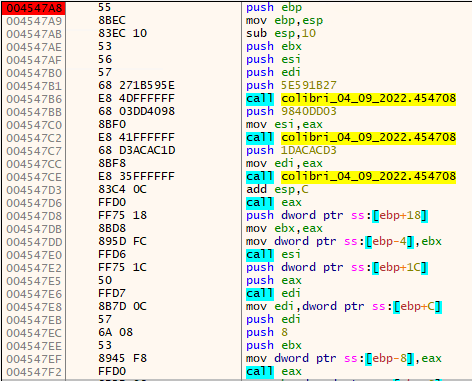Click address 004547EC
Image resolution: width=472 pixels, height=381 pixels.
[x=34, y=333]
